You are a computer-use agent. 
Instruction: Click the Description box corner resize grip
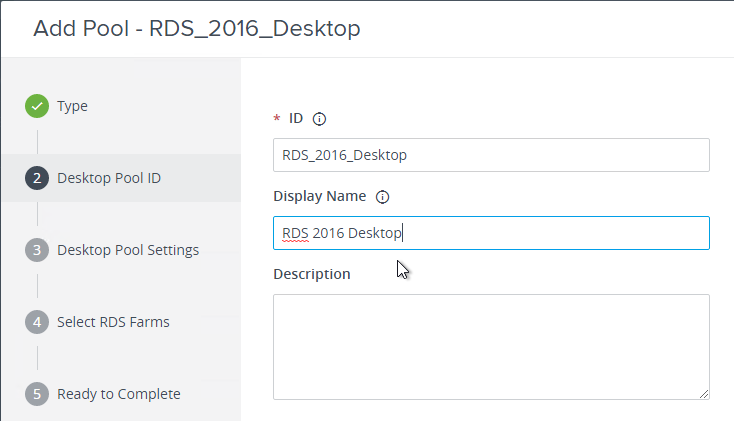point(704,394)
